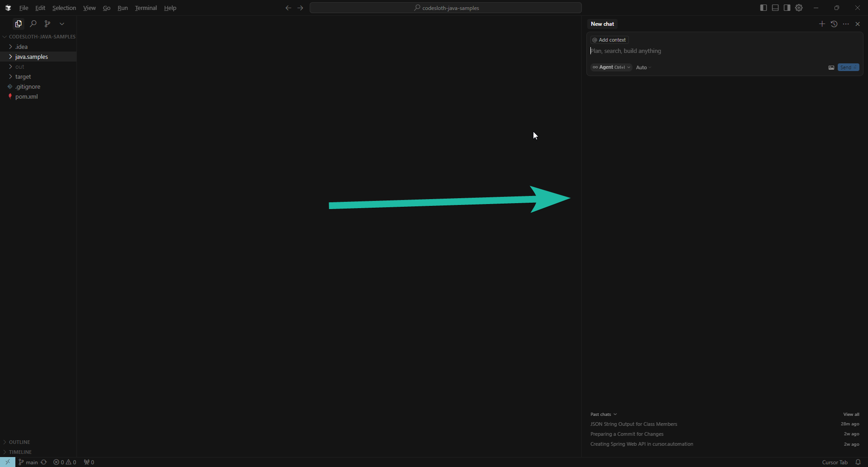Show additional sidebar views chevron

point(62,24)
